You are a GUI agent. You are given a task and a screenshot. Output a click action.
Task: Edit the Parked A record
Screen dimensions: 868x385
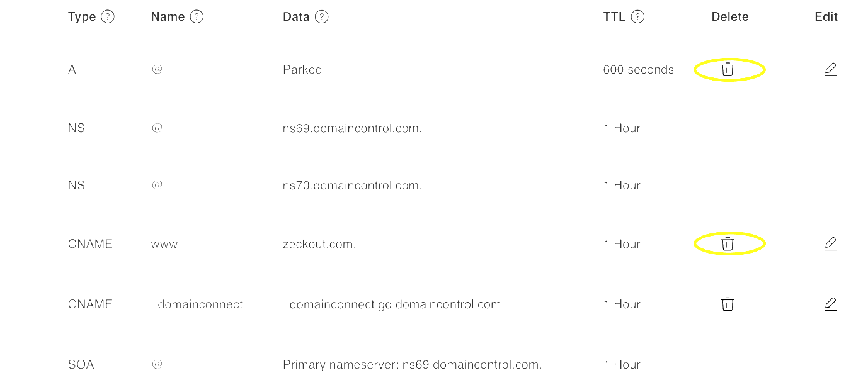click(x=830, y=69)
